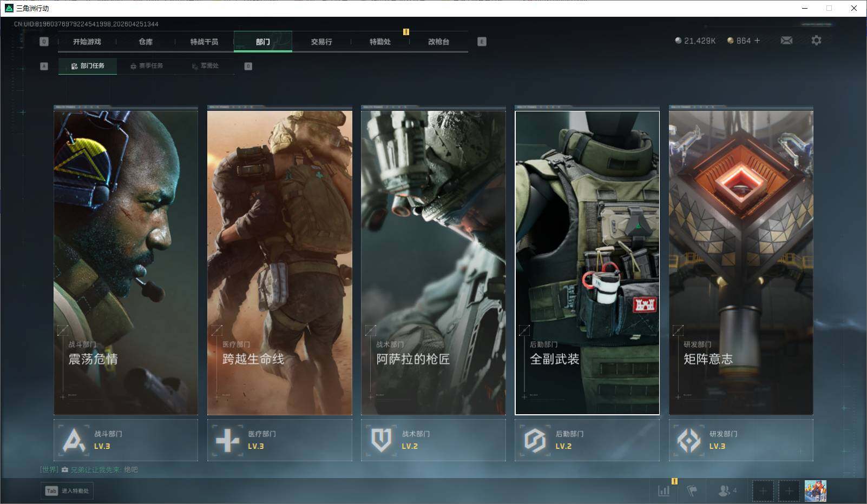Screen dimensions: 867x504
Task: Close the 三角洲行动 window
Action: pos(854,8)
